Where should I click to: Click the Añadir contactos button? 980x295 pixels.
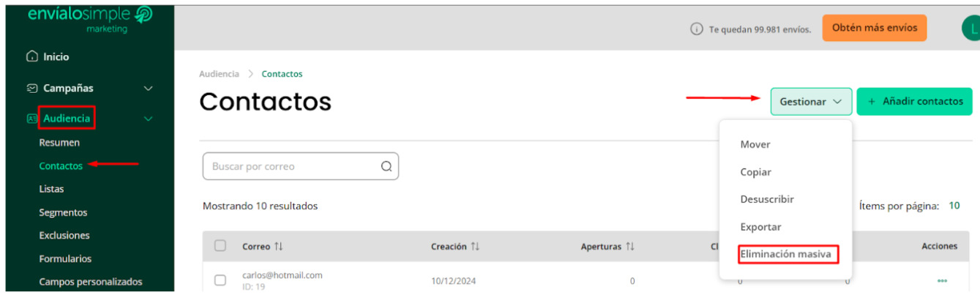(x=914, y=102)
